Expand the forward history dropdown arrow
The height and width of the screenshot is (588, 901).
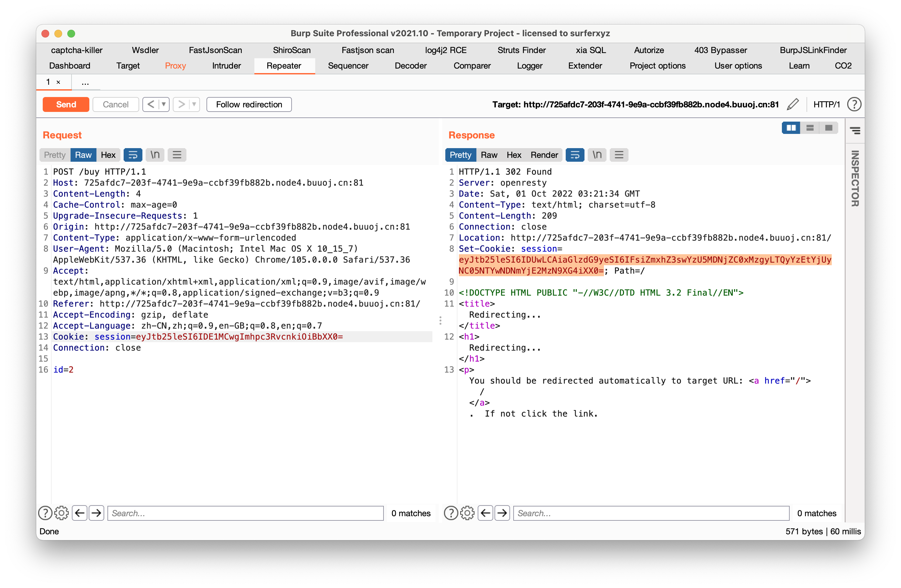194,104
